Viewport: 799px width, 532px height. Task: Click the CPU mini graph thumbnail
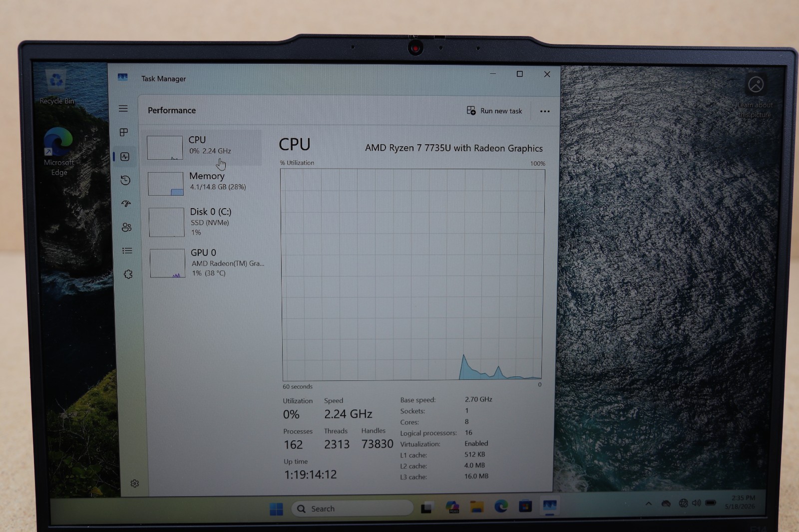(165, 148)
